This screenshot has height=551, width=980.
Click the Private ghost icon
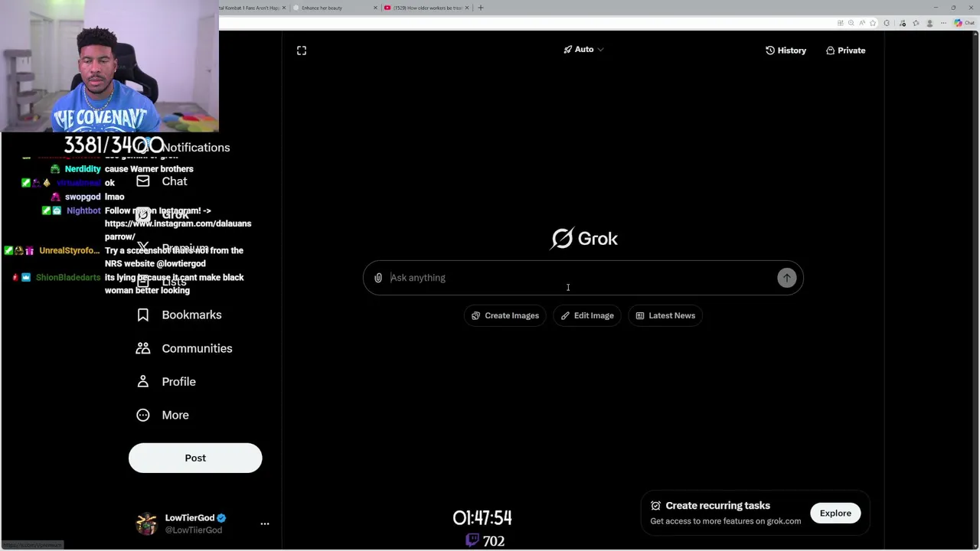pyautogui.click(x=830, y=51)
